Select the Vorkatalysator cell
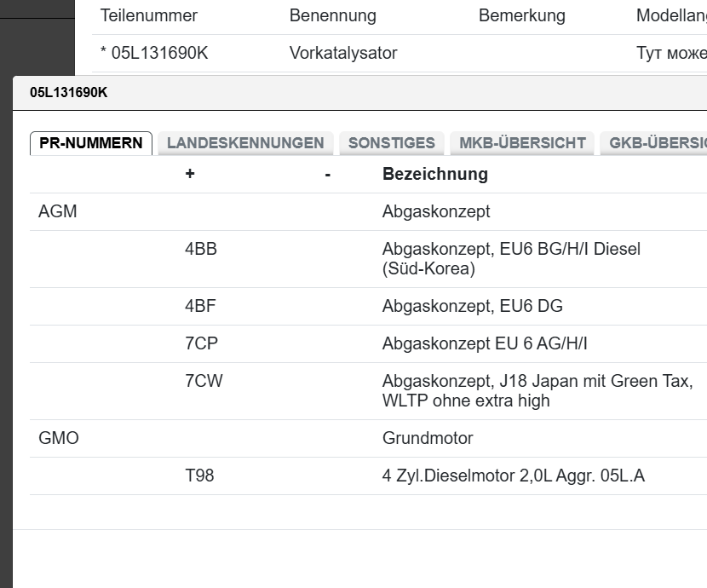The image size is (707, 588). (x=343, y=53)
